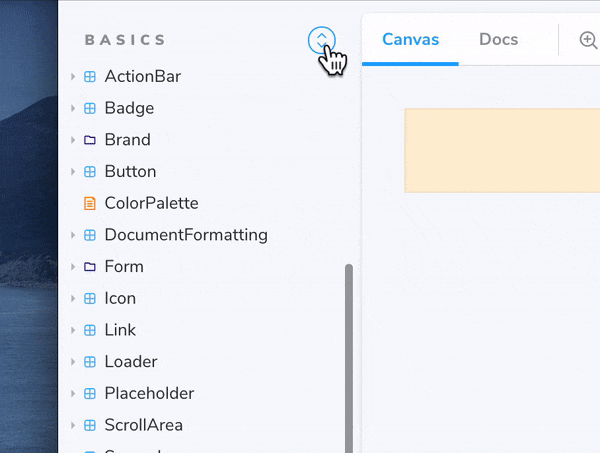Expand the Placeholder item arrow

(x=73, y=394)
